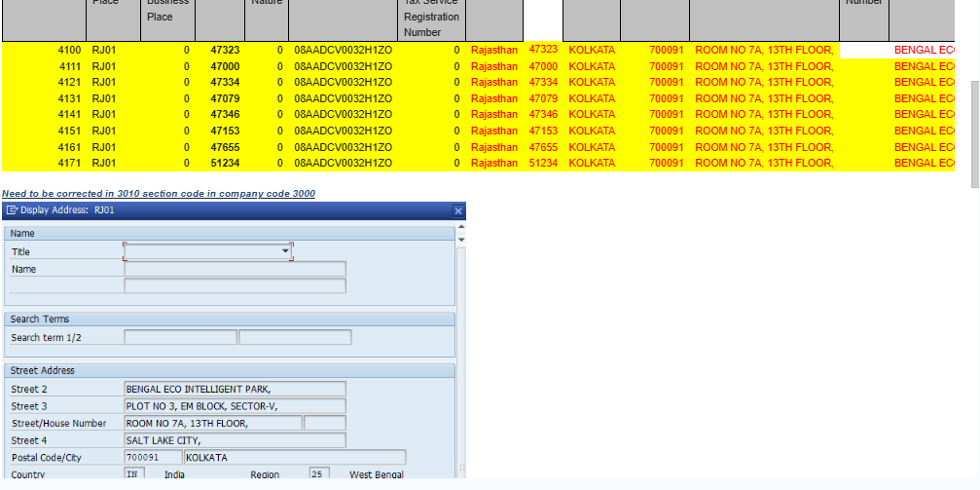Open the Title dropdown list
The width and height of the screenshot is (980, 490).
point(286,251)
